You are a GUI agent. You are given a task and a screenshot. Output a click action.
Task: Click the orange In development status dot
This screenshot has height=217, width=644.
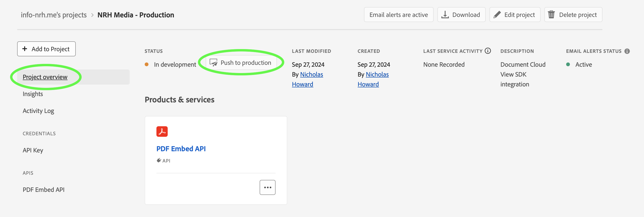click(147, 64)
